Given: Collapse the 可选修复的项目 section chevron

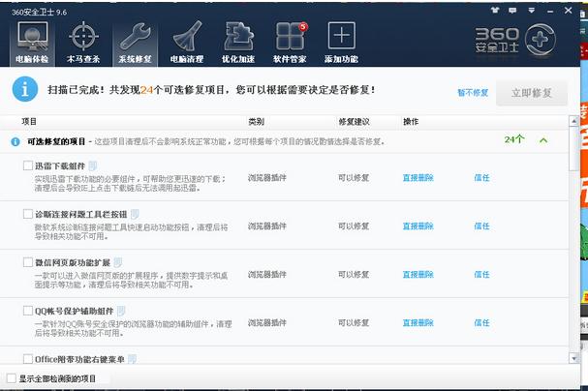Looking at the screenshot, I should click(x=543, y=140).
